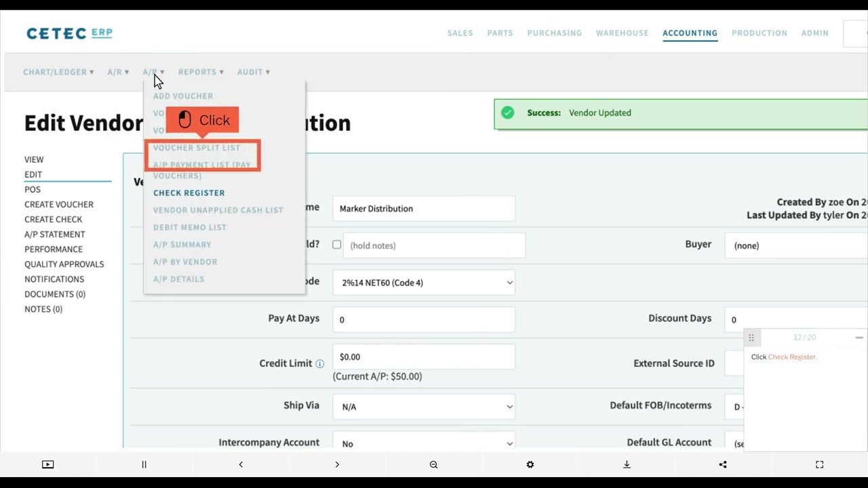Choose Check Register from A/P menu

point(189,193)
